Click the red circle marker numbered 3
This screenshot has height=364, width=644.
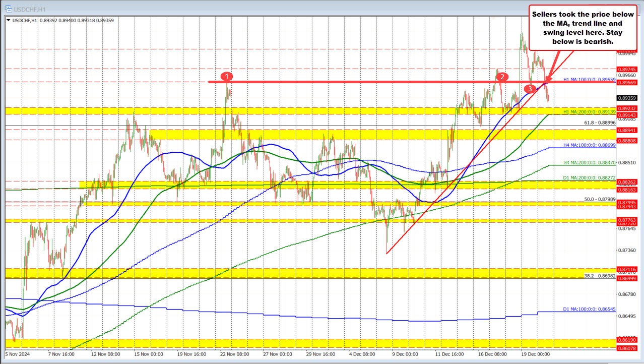point(530,89)
